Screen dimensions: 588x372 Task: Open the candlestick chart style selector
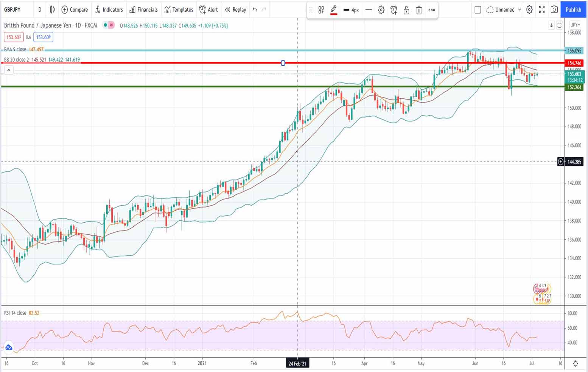click(x=52, y=9)
